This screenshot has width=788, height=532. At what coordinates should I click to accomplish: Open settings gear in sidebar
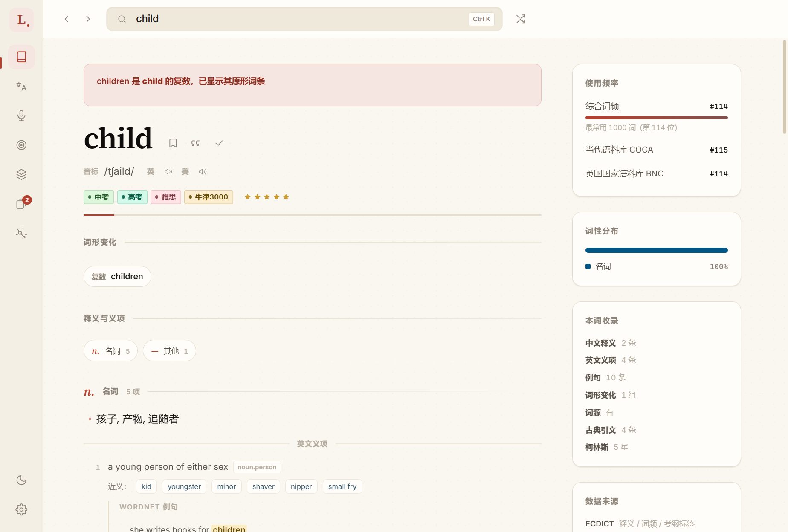click(21, 509)
